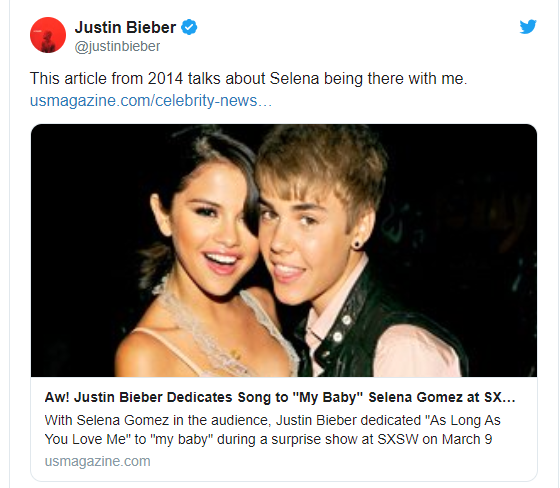The height and width of the screenshot is (488, 560).
Task: Click the usmagazine.com domain under the card
Action: pos(98,461)
